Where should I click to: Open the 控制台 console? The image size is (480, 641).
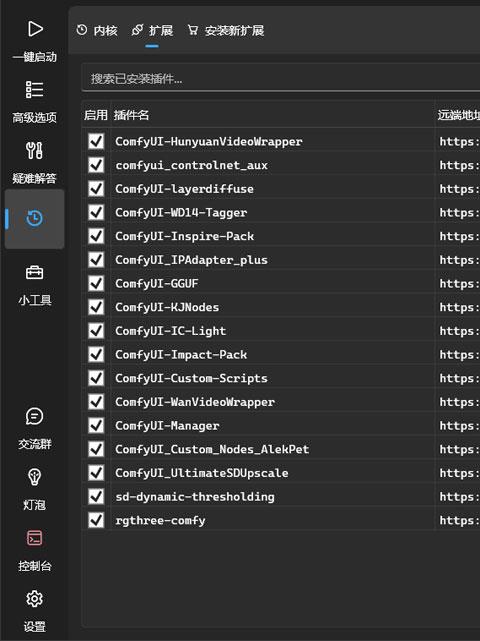pos(34,550)
